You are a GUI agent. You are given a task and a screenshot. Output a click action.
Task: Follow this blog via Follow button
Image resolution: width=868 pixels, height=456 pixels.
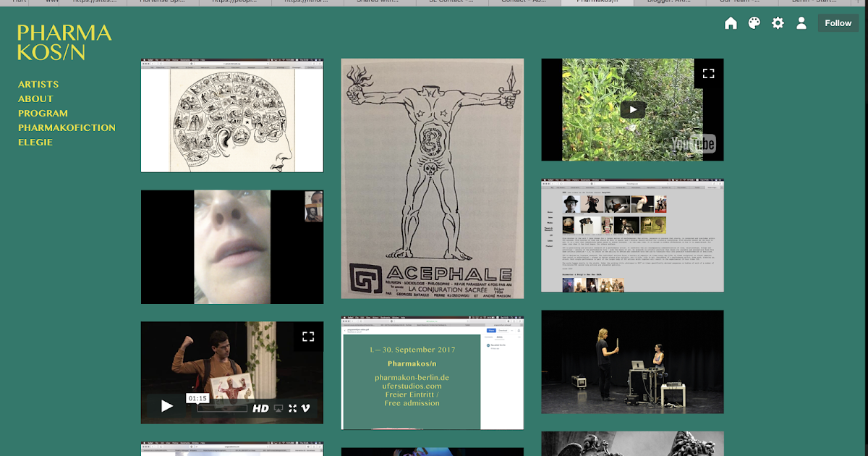pyautogui.click(x=838, y=23)
